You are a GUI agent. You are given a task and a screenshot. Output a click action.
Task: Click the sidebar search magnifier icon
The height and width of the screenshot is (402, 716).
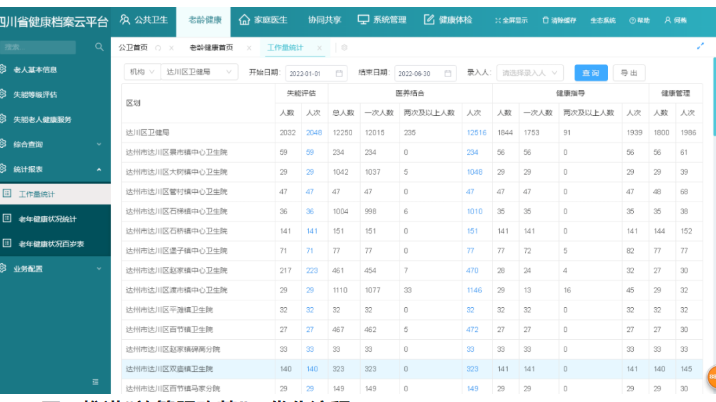pos(99,47)
